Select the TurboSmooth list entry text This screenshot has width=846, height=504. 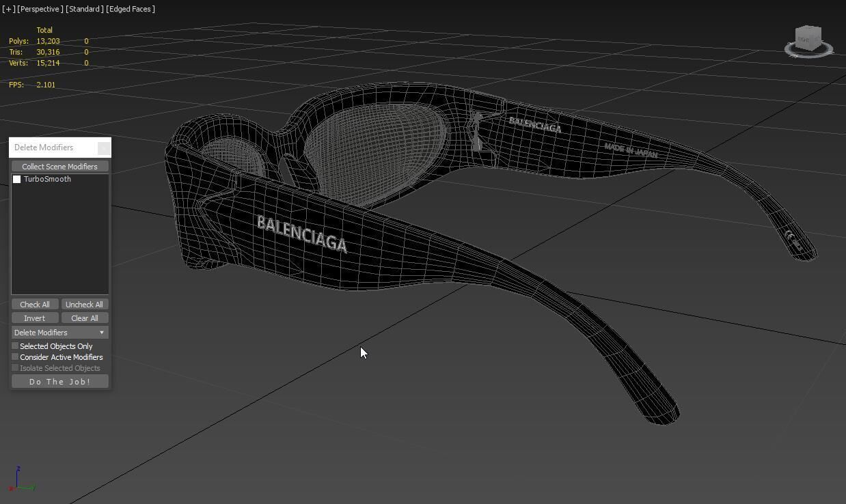click(47, 179)
